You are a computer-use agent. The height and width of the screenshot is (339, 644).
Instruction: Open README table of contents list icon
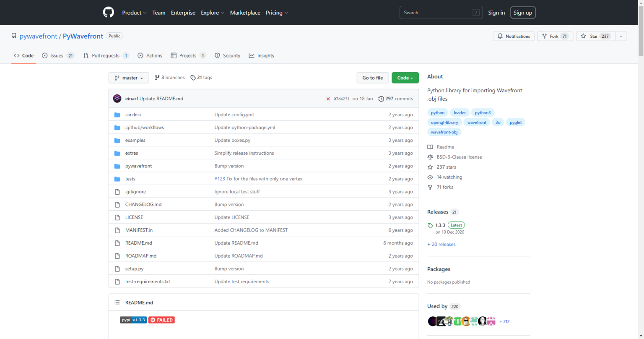click(117, 302)
